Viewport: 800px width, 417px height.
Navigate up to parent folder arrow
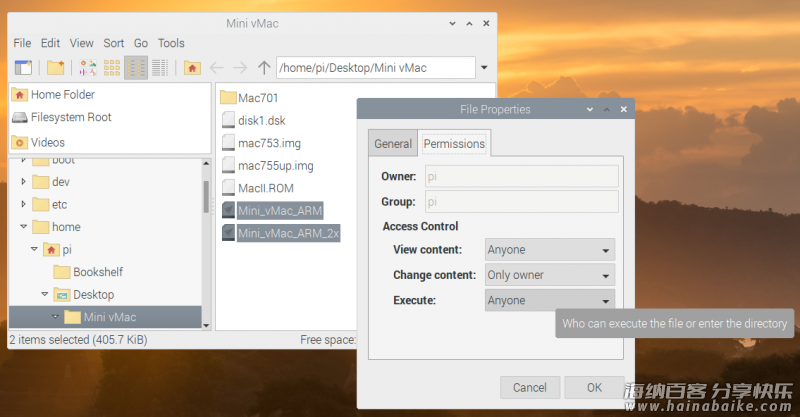tap(264, 68)
